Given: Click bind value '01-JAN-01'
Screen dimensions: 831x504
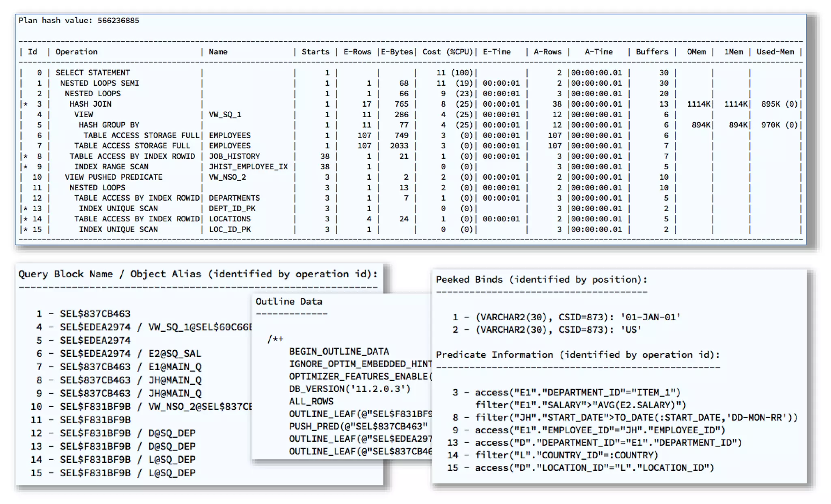Looking at the screenshot, I should [x=650, y=317].
